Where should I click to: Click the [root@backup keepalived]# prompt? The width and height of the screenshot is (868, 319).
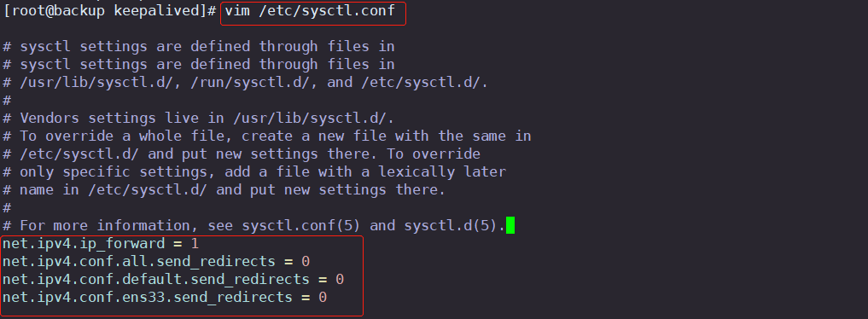109,11
